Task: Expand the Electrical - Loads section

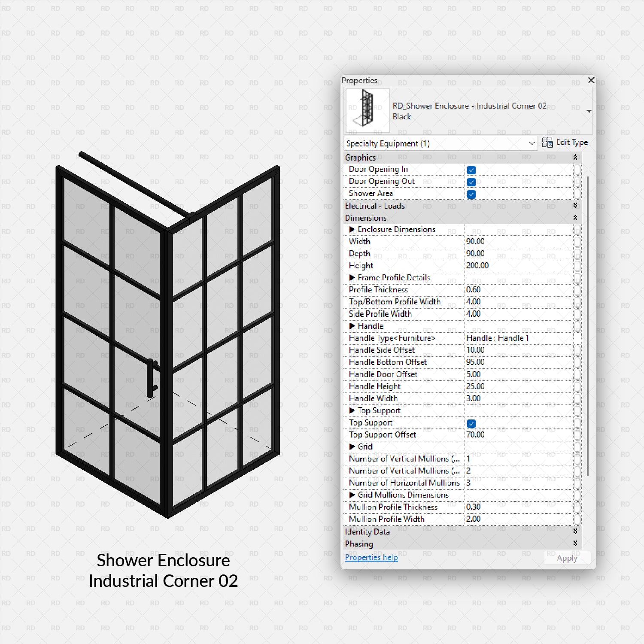Action: point(575,206)
